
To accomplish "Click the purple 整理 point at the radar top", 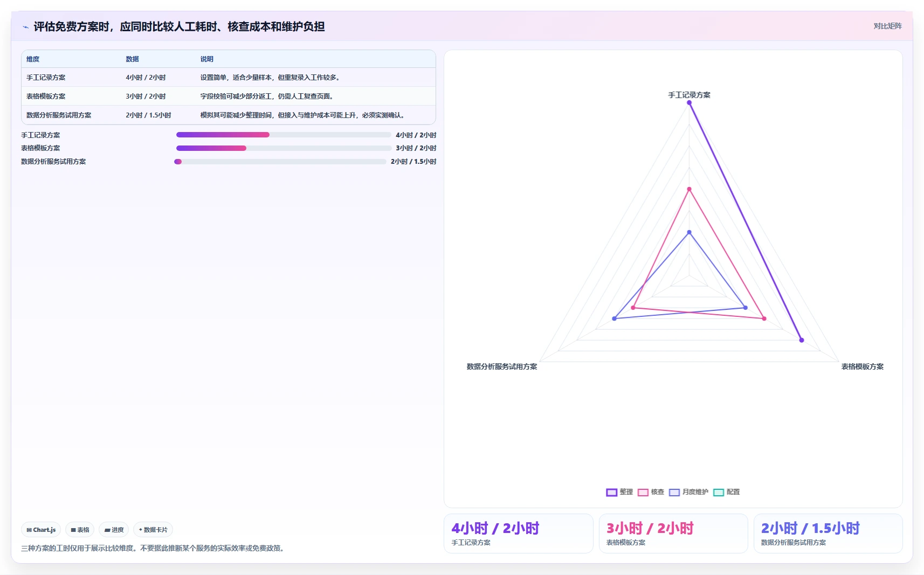I will (689, 103).
